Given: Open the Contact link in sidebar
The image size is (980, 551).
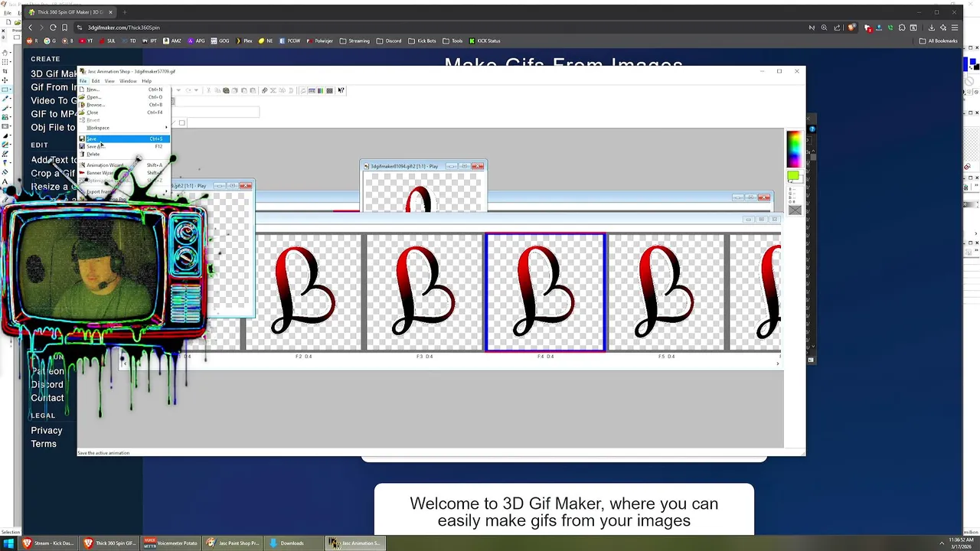Looking at the screenshot, I should point(47,398).
